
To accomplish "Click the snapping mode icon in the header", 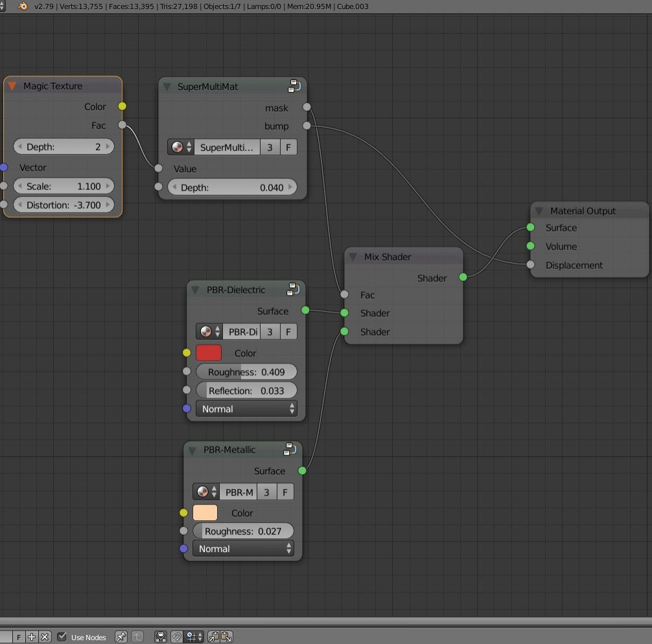I will [190, 637].
